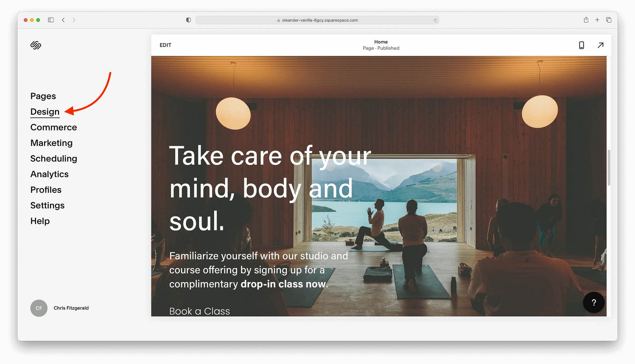
Task: Click the Analytics sidebar item
Action: (49, 174)
